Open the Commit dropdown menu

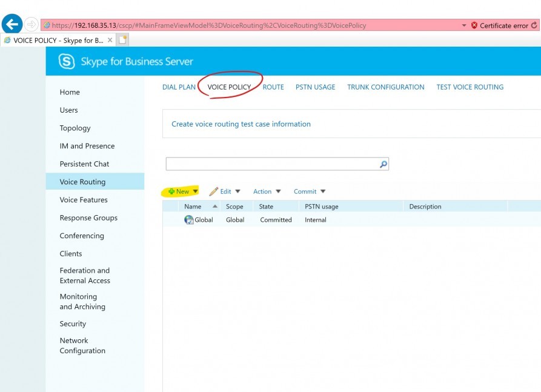click(x=310, y=191)
